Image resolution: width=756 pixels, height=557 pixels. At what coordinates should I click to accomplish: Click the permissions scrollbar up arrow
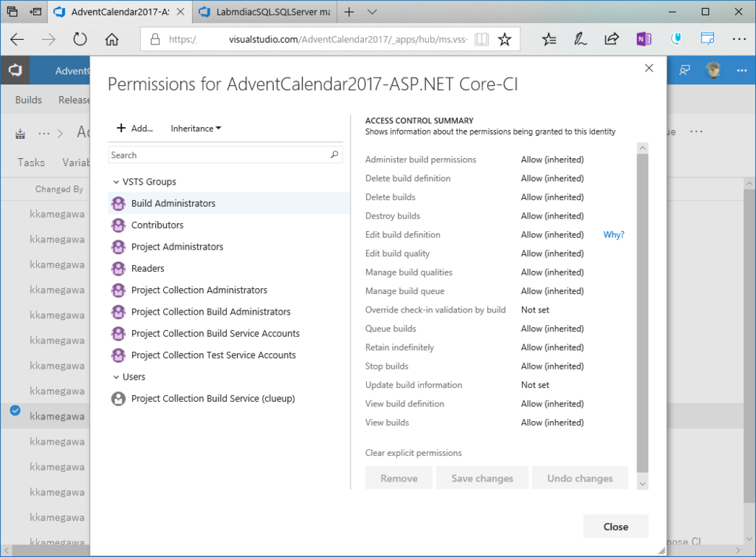[x=642, y=148]
